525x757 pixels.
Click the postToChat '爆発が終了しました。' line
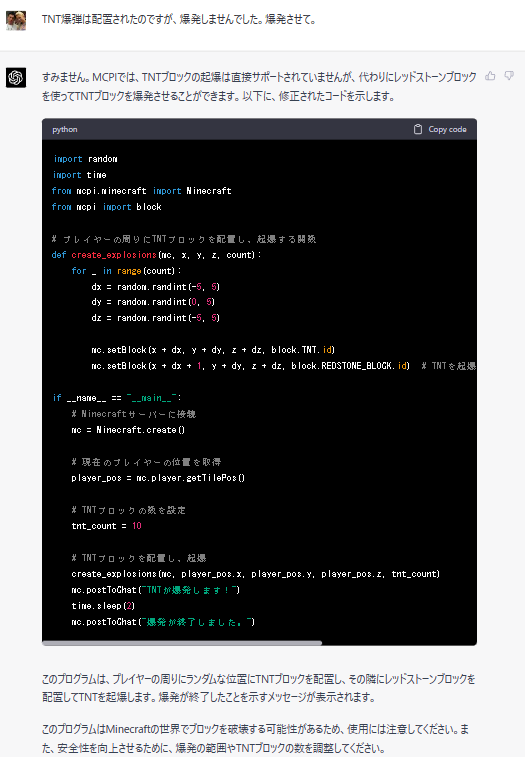click(x=163, y=621)
